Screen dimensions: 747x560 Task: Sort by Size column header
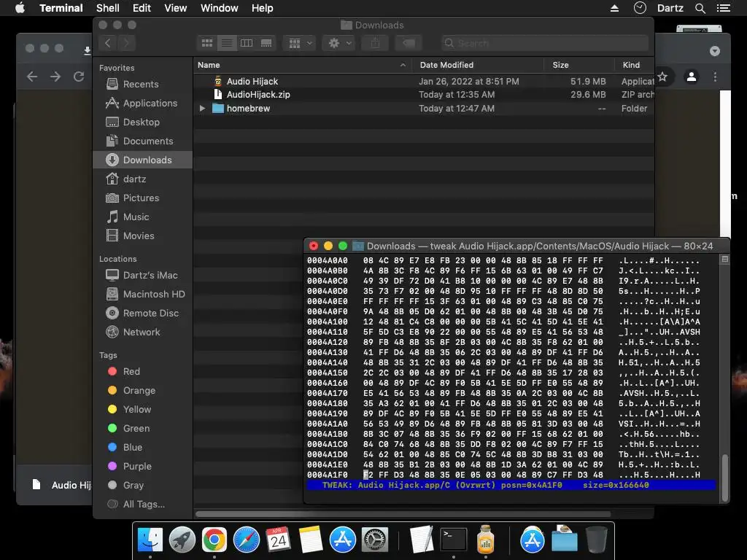[579, 65]
